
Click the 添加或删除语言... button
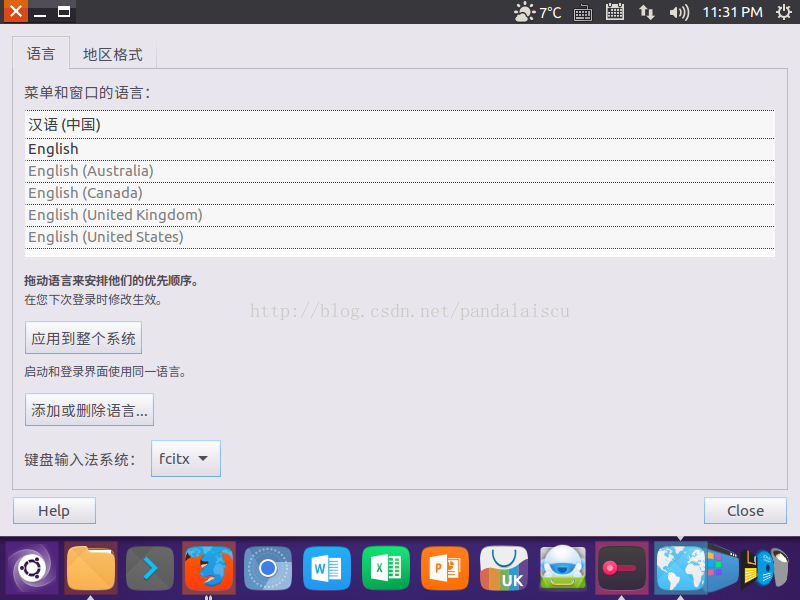point(89,410)
